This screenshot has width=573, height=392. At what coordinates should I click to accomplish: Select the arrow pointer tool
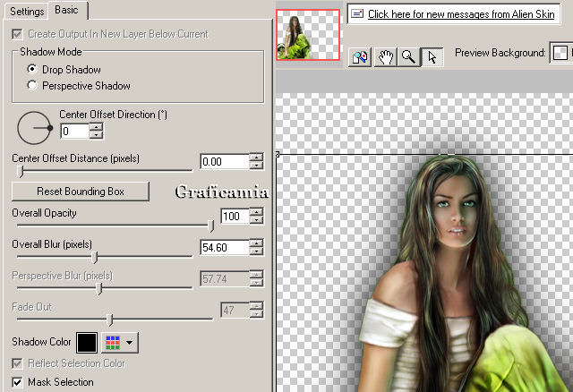432,56
